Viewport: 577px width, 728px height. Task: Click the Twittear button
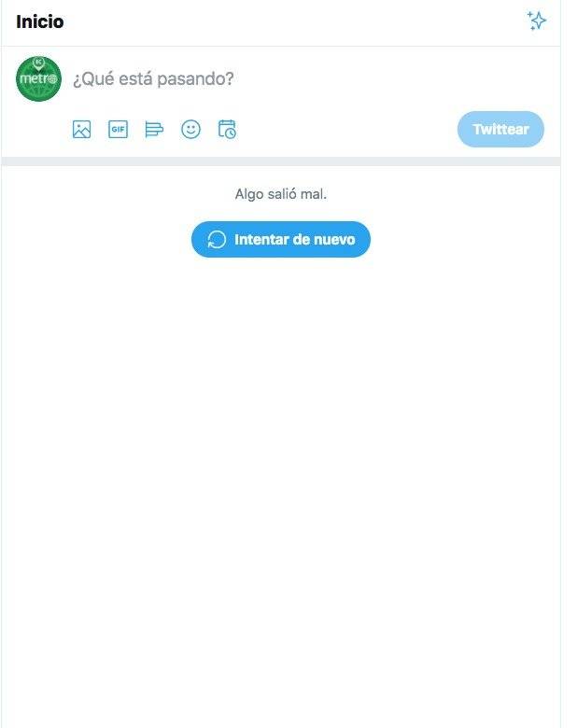pos(500,129)
